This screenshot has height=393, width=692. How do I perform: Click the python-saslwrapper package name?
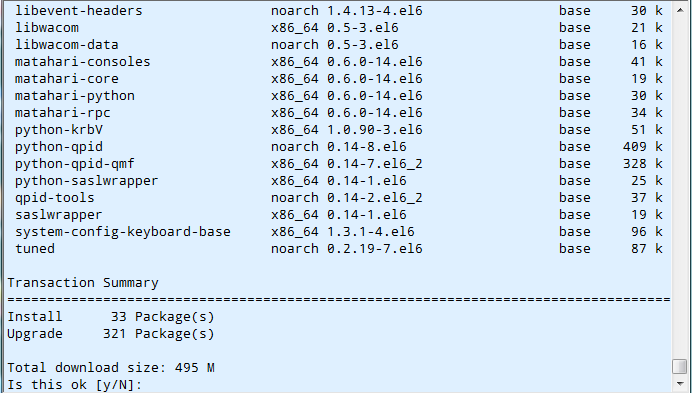click(x=86, y=181)
